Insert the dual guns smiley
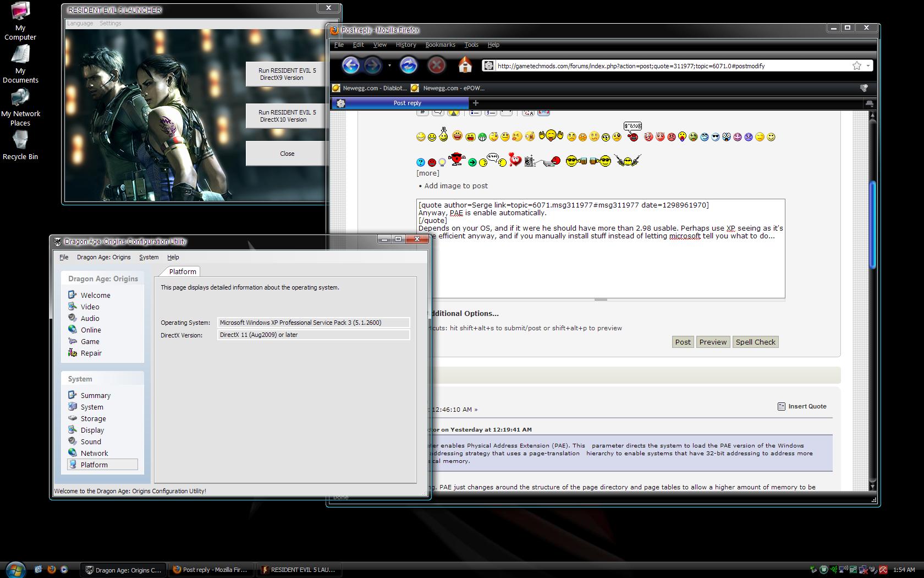Viewport: 924px width, 578px height. point(628,161)
